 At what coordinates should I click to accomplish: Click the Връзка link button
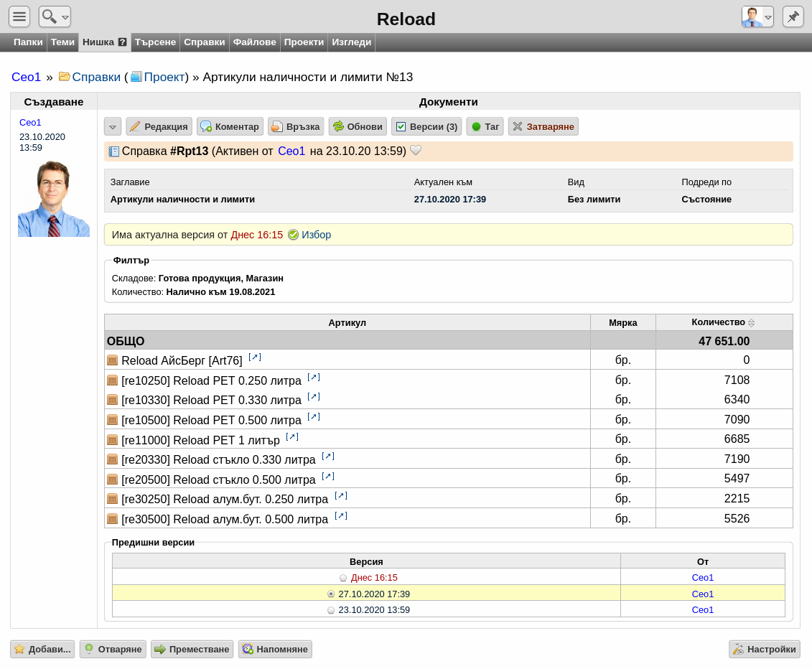296,127
